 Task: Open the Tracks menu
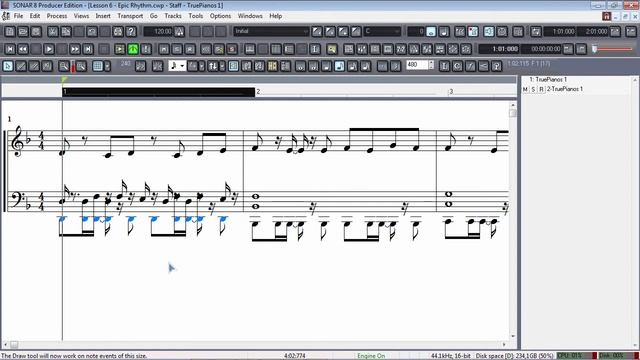click(173, 16)
